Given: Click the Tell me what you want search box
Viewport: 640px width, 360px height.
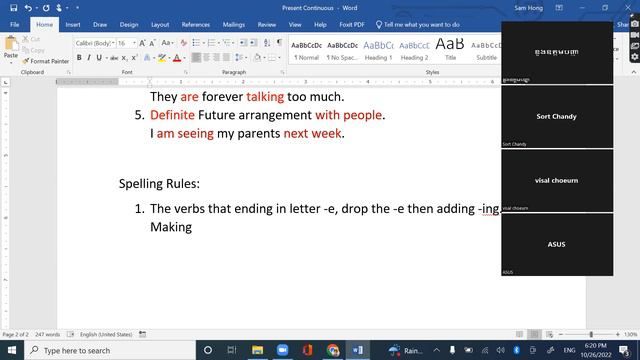Looking at the screenshot, I should coord(418,24).
